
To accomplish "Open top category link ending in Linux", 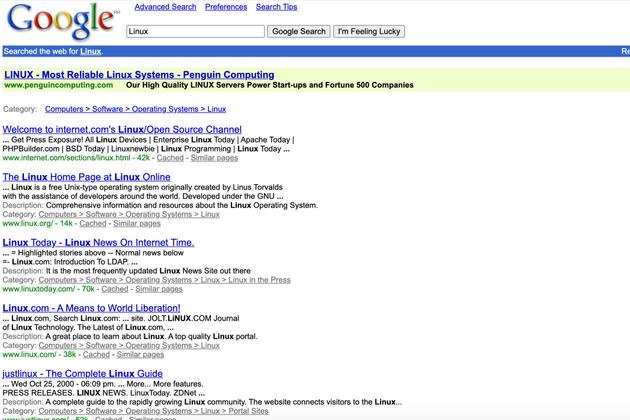I will pyautogui.click(x=135, y=109).
